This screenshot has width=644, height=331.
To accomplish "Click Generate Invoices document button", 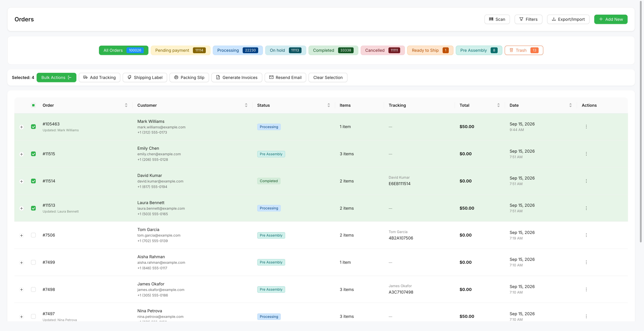I will 237,77.
